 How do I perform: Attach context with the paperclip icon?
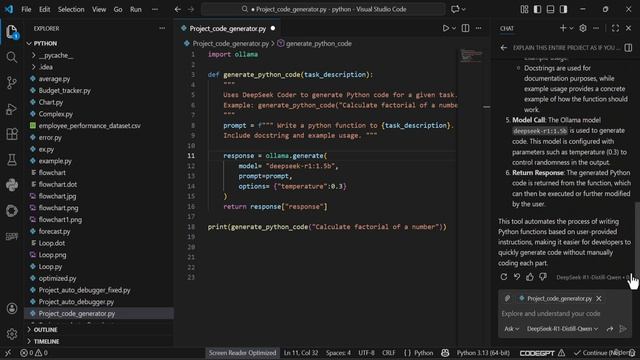point(507,298)
